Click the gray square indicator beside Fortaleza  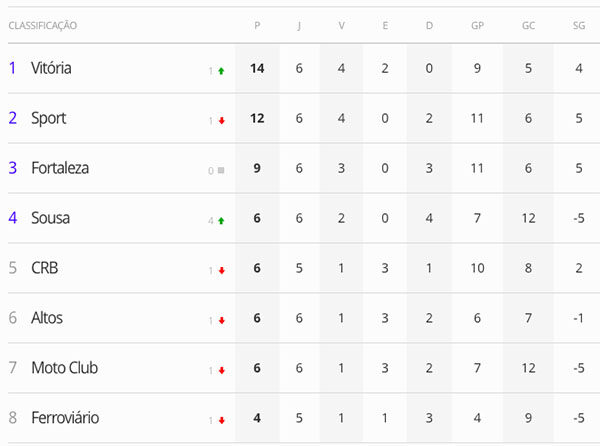click(221, 170)
